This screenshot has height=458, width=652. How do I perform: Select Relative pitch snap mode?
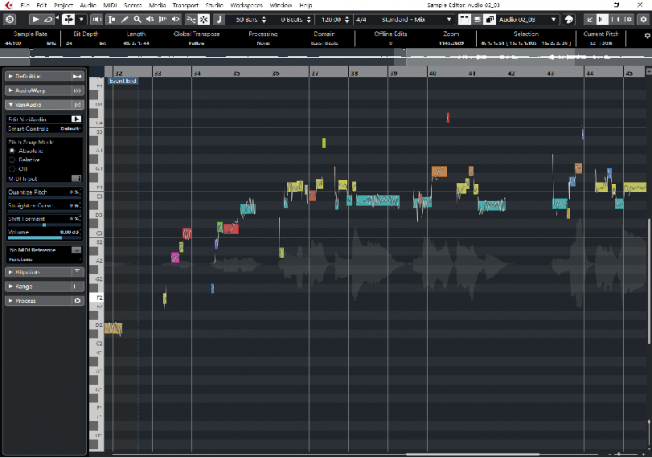coord(12,159)
